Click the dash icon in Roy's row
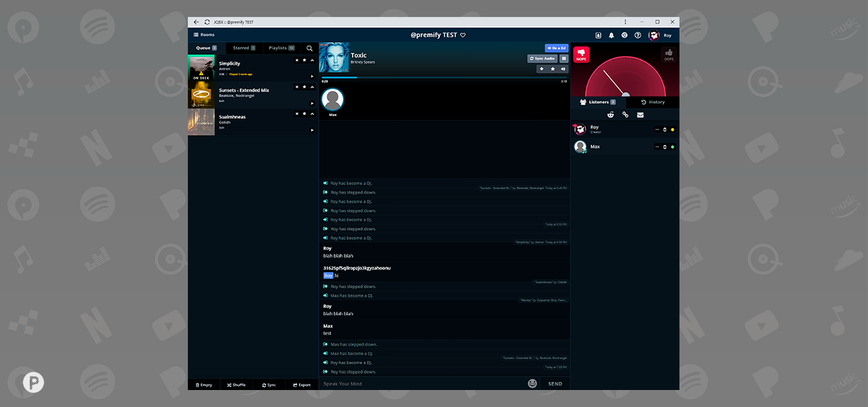The height and width of the screenshot is (407, 868). (x=657, y=130)
